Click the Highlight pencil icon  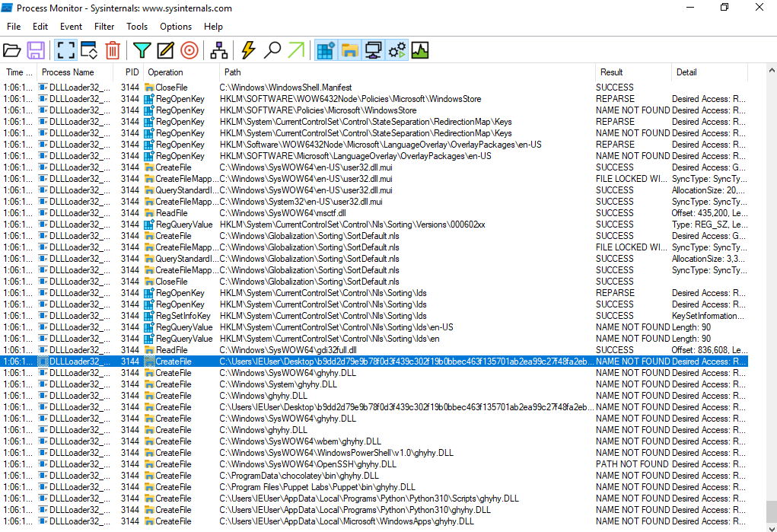165,50
